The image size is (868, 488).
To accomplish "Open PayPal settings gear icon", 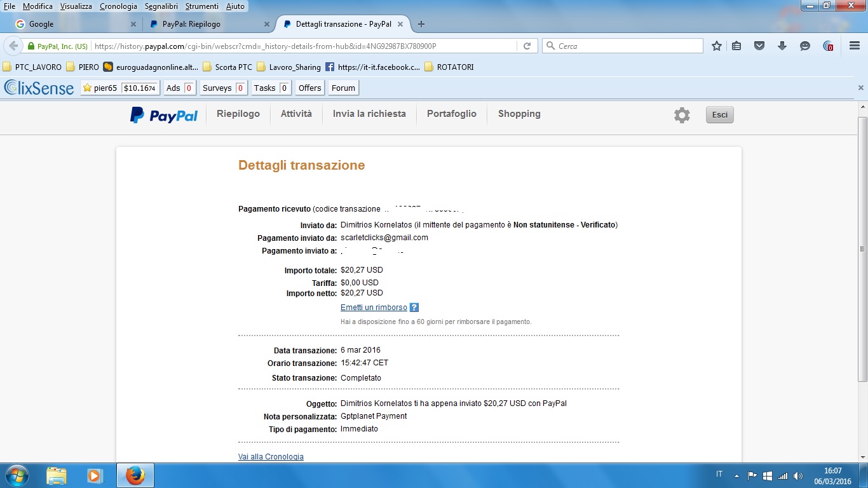I will point(682,115).
